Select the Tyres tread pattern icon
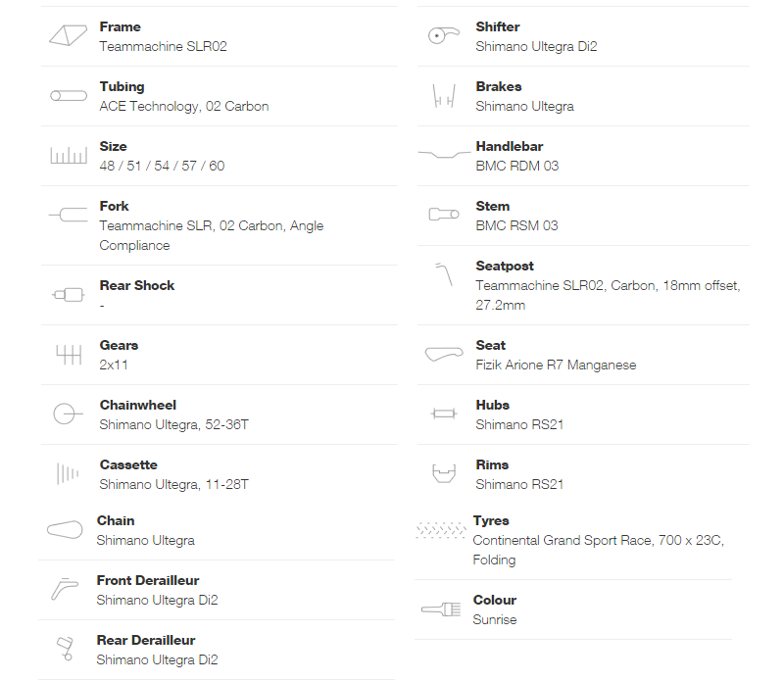784x682 pixels. 440,530
